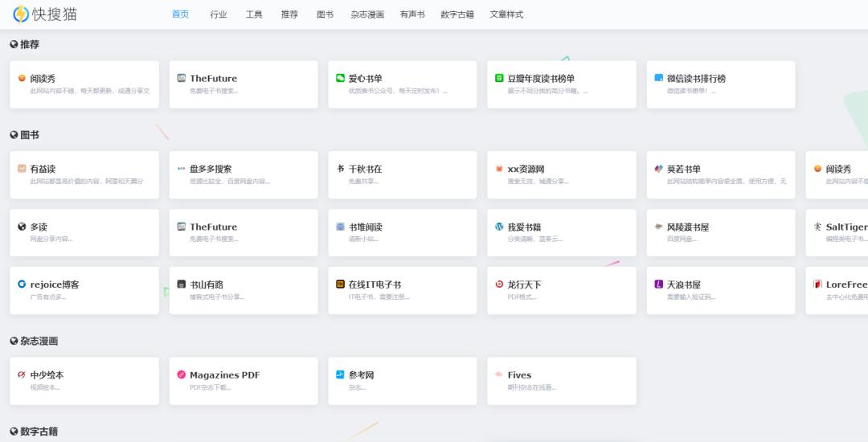Click the 推荐 section heading
The height and width of the screenshot is (442, 868).
[24, 44]
